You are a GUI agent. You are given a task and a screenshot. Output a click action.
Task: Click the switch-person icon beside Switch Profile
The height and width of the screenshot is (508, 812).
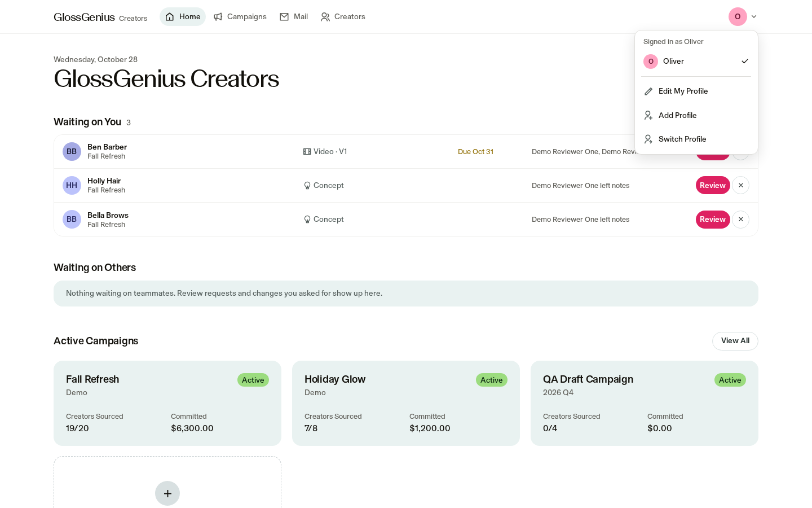tap(648, 139)
